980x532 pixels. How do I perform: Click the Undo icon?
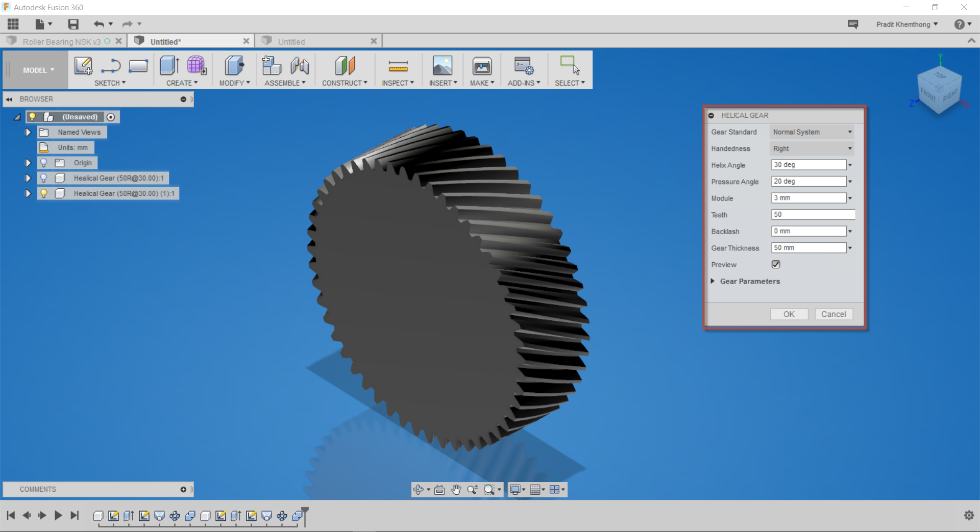pos(99,24)
